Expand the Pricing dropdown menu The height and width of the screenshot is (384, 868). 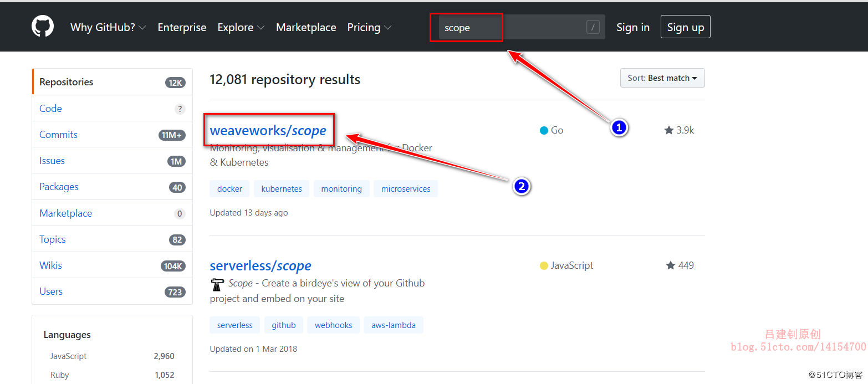click(369, 27)
